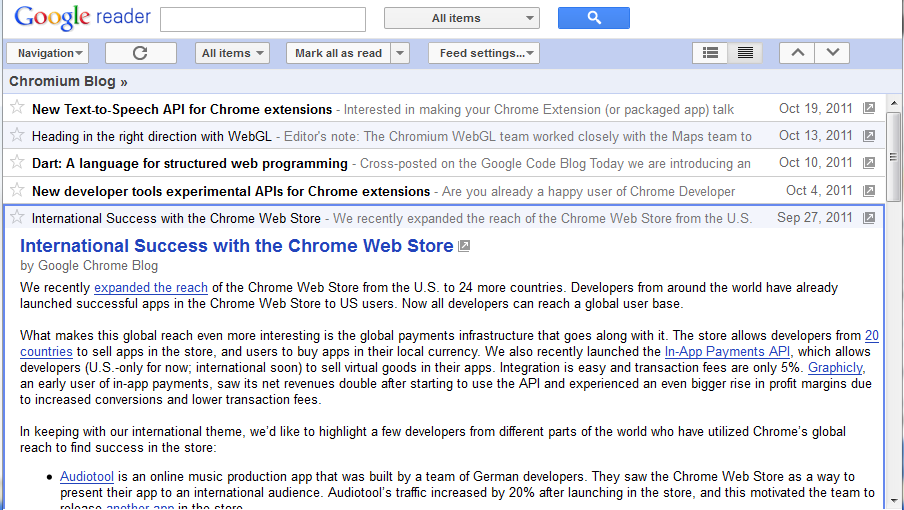904x510 pixels.
Task: Click the 'Oct 4, 2011' date
Action: (819, 190)
